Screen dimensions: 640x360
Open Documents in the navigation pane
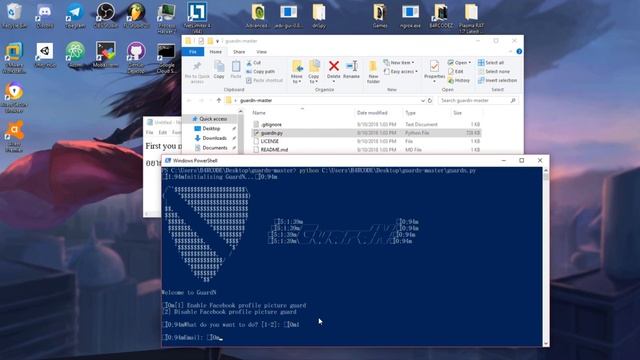pos(214,148)
